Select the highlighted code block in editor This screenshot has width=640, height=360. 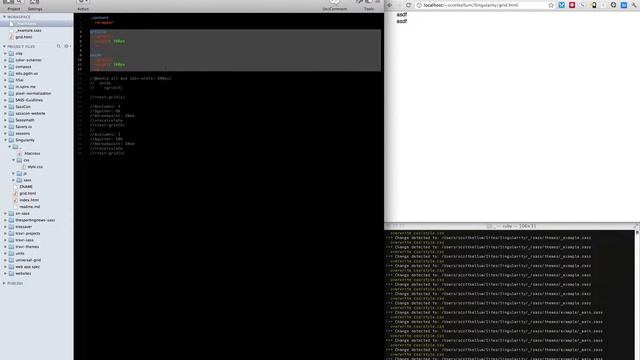pyautogui.click(x=235, y=50)
